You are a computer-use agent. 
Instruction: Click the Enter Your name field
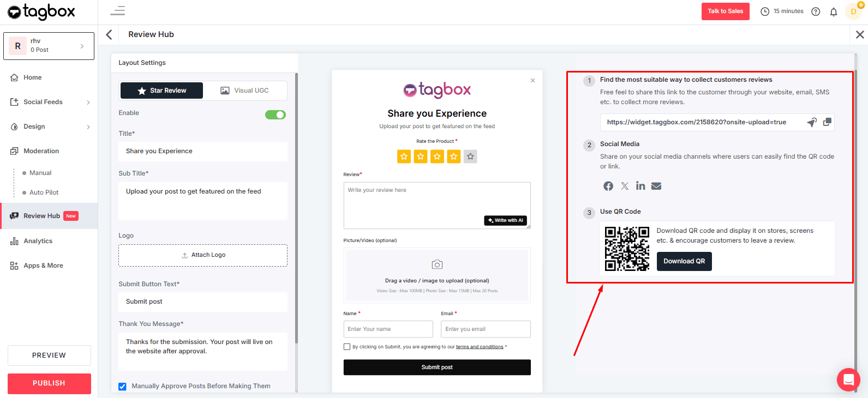click(x=388, y=329)
